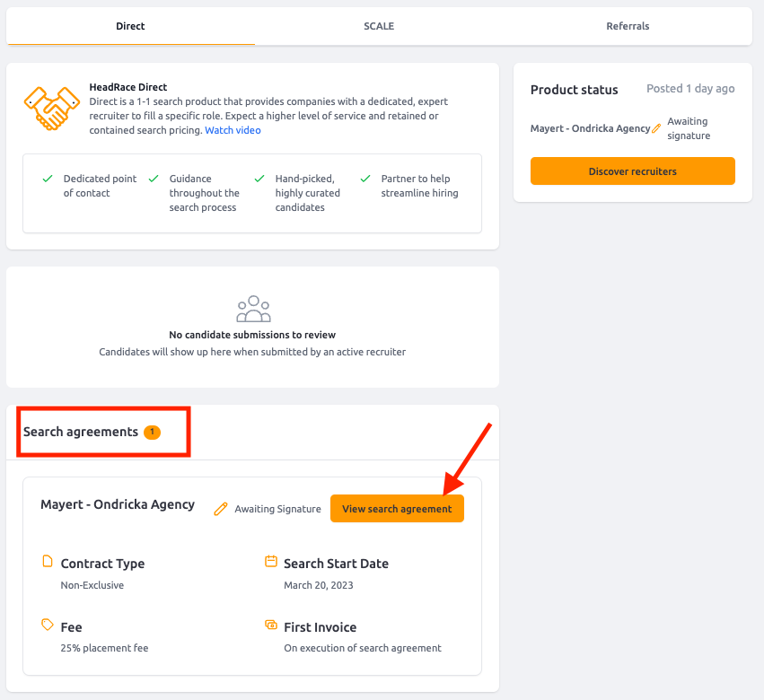The height and width of the screenshot is (700, 764).
Task: Click the Discover recruiters button
Action: point(632,171)
